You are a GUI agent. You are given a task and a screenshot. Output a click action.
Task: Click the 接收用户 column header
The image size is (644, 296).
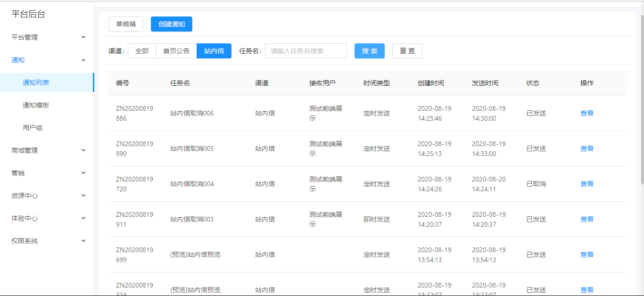coord(322,83)
